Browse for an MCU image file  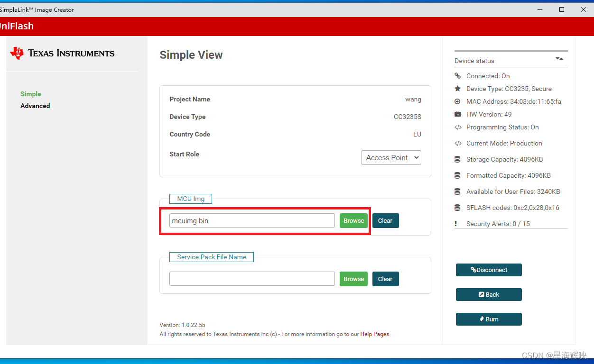(354, 220)
